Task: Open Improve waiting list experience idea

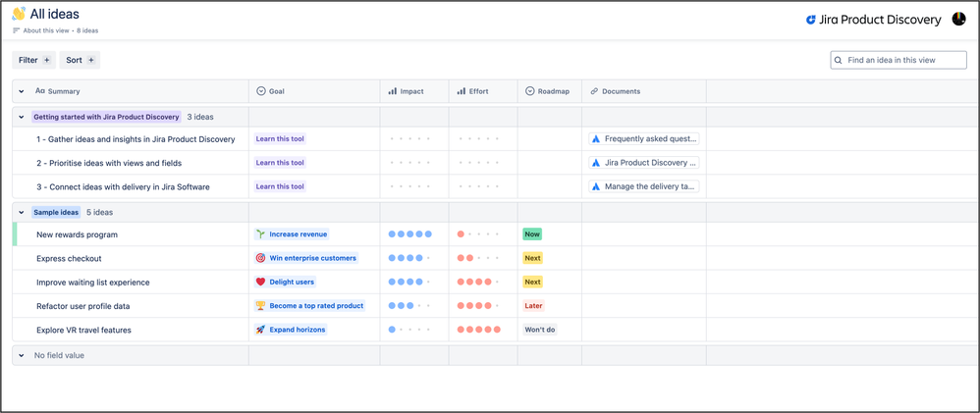Action: coord(93,283)
